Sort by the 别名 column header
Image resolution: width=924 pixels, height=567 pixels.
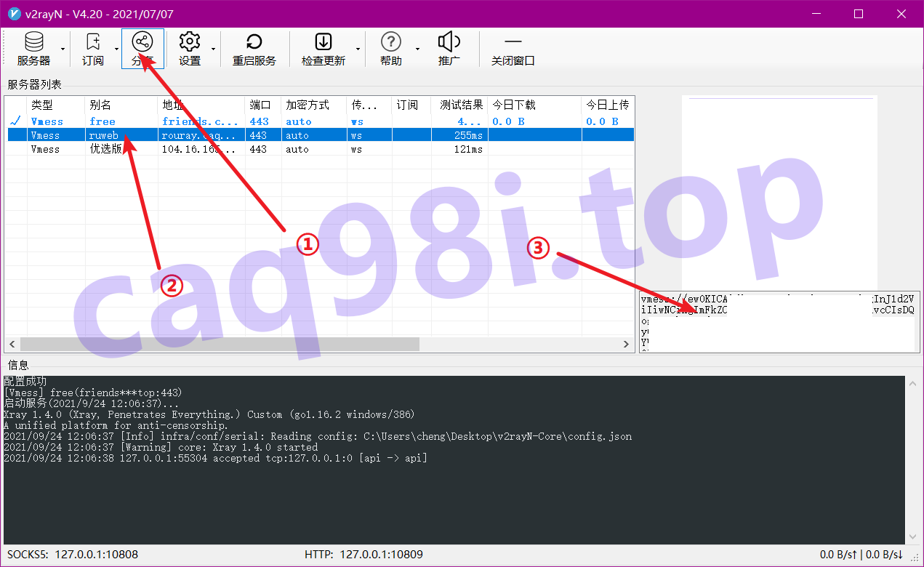[x=121, y=105]
